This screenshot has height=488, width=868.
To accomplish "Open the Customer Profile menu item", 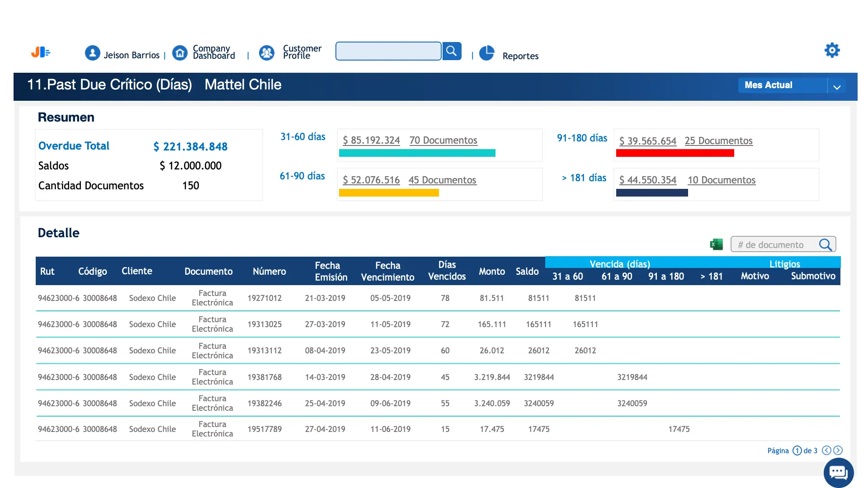I will (302, 52).
